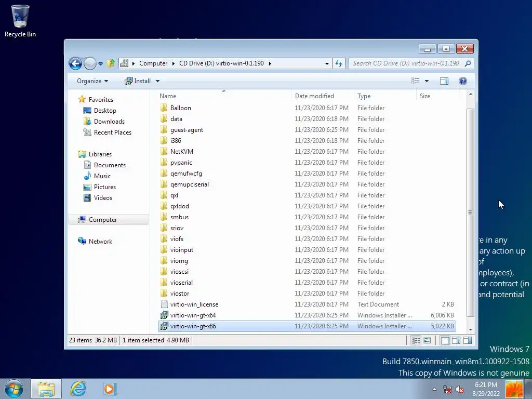Click the viostor folder name
The image size is (532, 399).
click(180, 294)
